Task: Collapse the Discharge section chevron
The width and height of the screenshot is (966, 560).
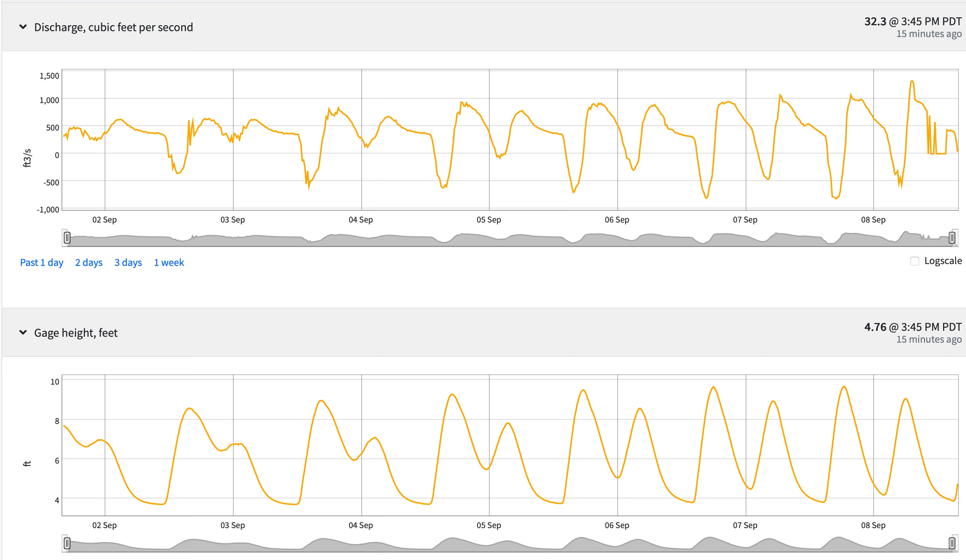Action: pos(23,27)
